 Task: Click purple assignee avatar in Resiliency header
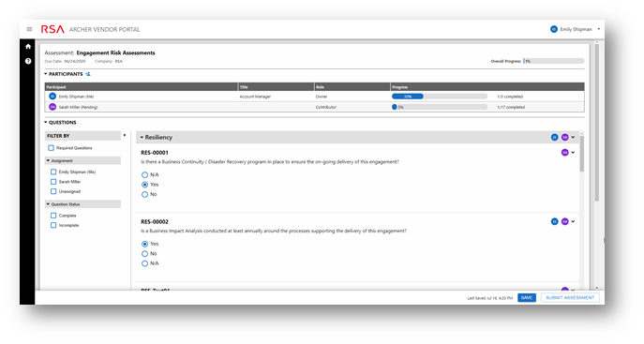tap(564, 137)
